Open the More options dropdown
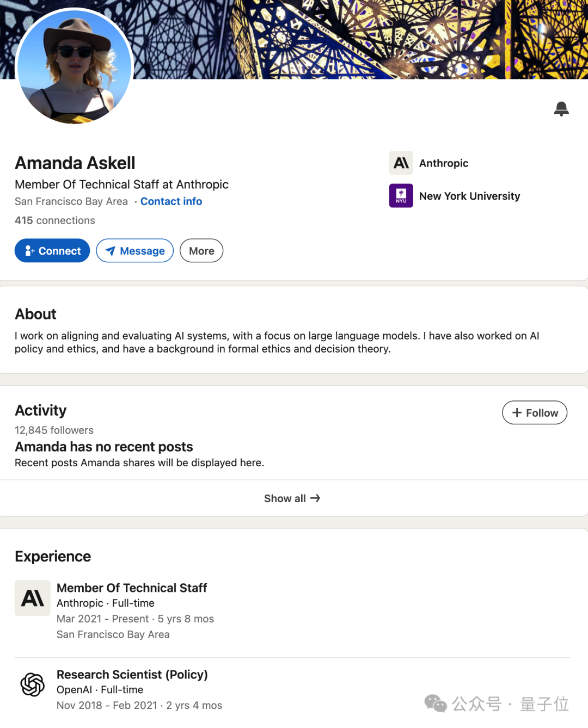 pos(201,251)
